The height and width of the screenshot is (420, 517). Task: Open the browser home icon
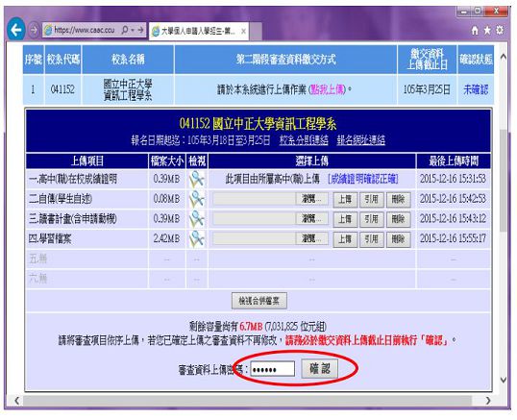pos(475,31)
